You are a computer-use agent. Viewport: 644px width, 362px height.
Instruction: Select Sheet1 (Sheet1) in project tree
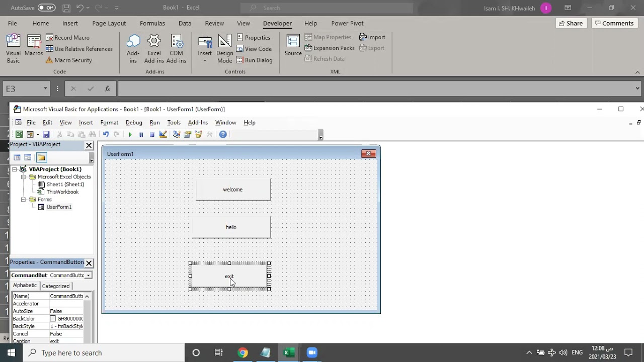coord(65,185)
